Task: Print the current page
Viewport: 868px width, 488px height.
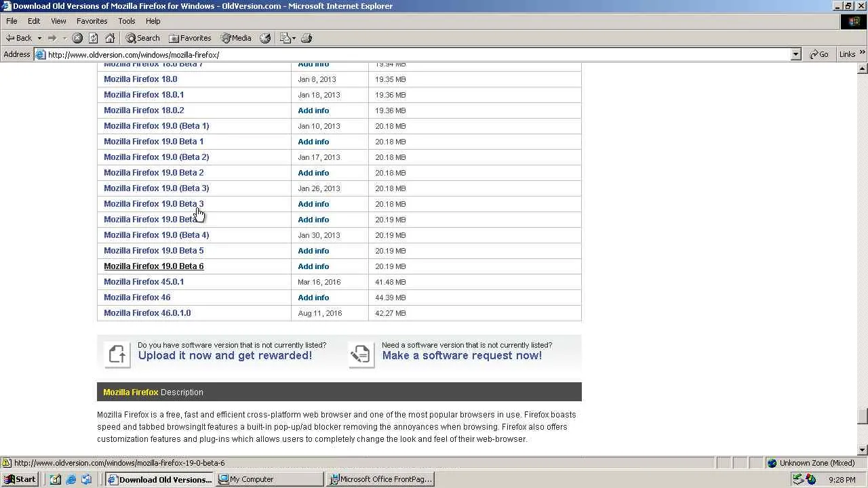Action: click(307, 38)
